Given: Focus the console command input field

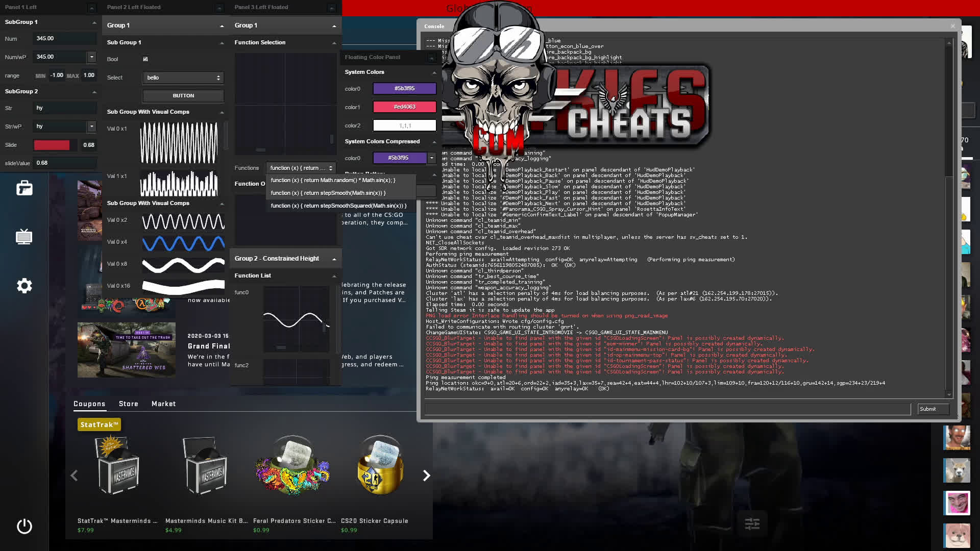Looking at the screenshot, I should [x=668, y=409].
